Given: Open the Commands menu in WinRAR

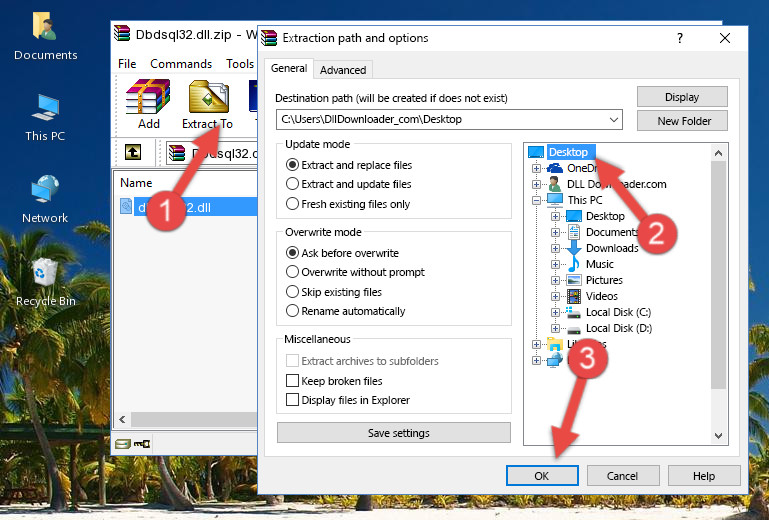Looking at the screenshot, I should (x=181, y=64).
